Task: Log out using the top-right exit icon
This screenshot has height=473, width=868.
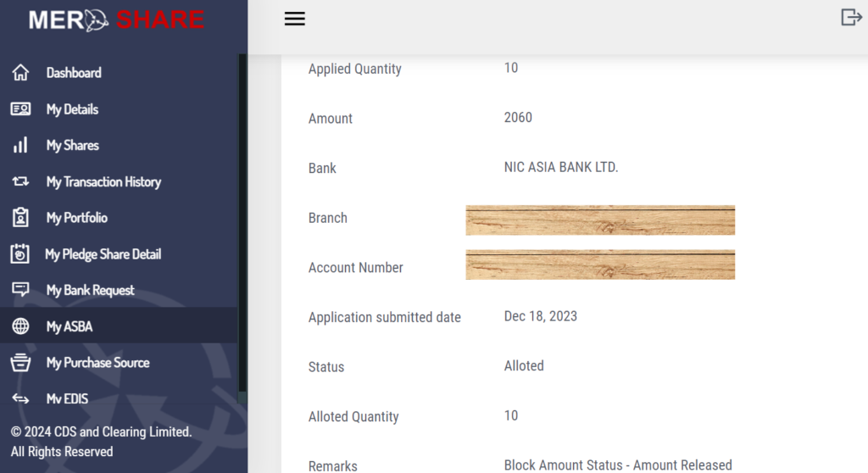Action: pyautogui.click(x=851, y=17)
